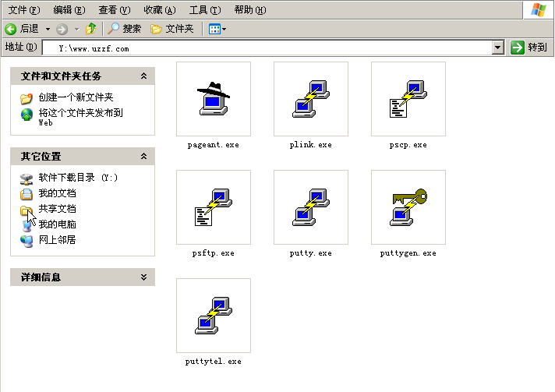The width and height of the screenshot is (555, 392).
Task: Click the My Documents folder icon
Action: click(x=27, y=194)
